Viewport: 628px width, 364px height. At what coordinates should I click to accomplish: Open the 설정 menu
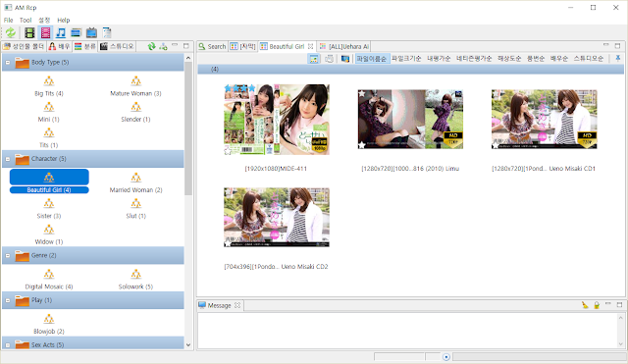point(44,20)
